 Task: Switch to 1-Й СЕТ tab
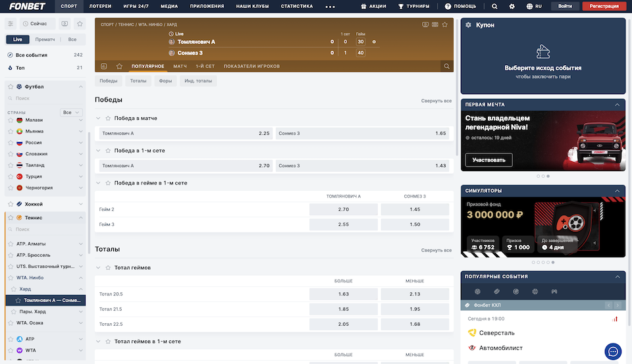click(205, 66)
